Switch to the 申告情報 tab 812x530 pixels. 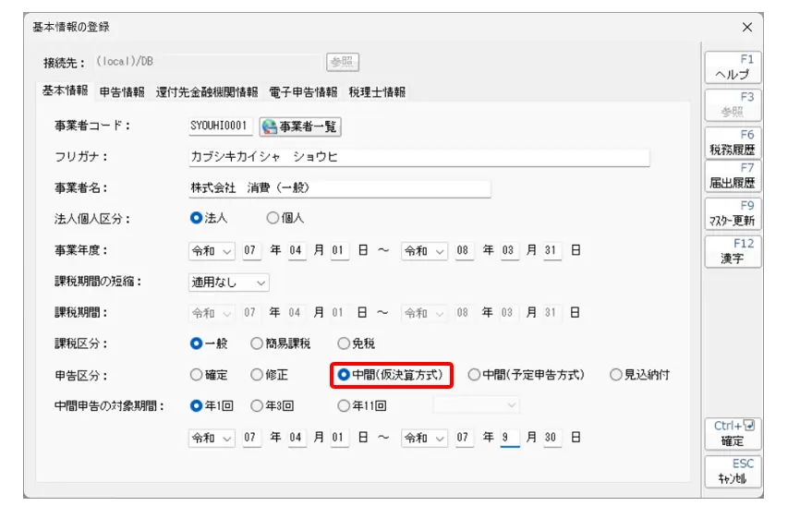[122, 91]
